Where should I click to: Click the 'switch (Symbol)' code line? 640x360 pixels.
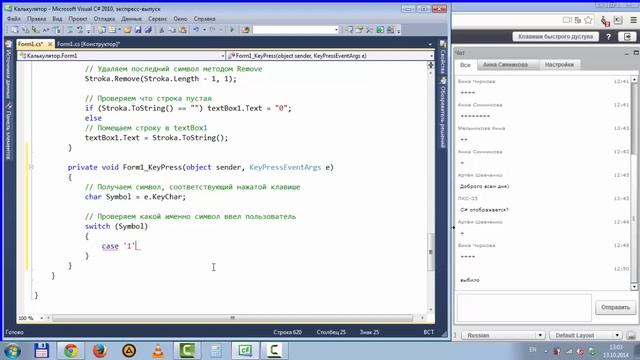pyautogui.click(x=116, y=226)
